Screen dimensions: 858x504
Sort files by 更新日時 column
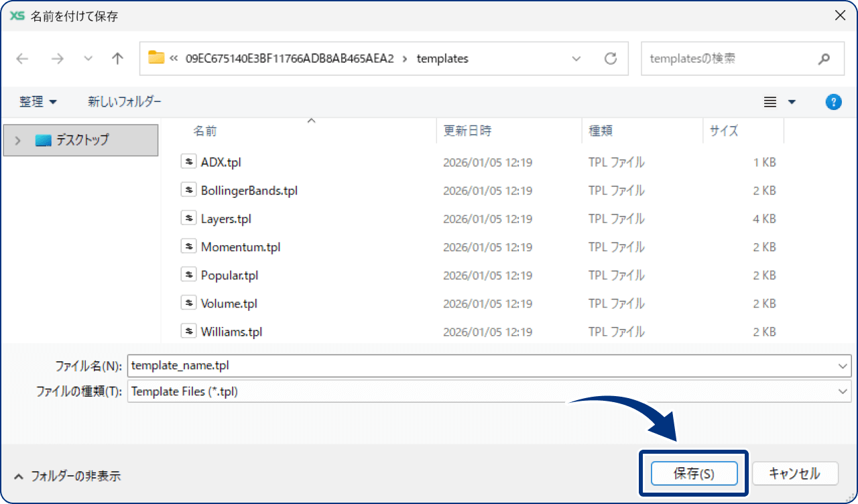pos(467,131)
